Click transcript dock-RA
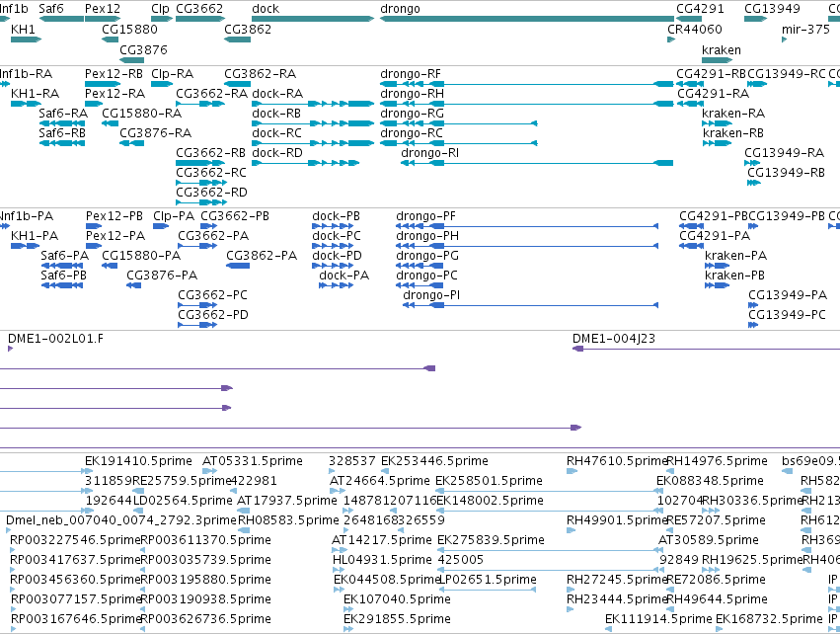The image size is (840, 634). point(277,94)
